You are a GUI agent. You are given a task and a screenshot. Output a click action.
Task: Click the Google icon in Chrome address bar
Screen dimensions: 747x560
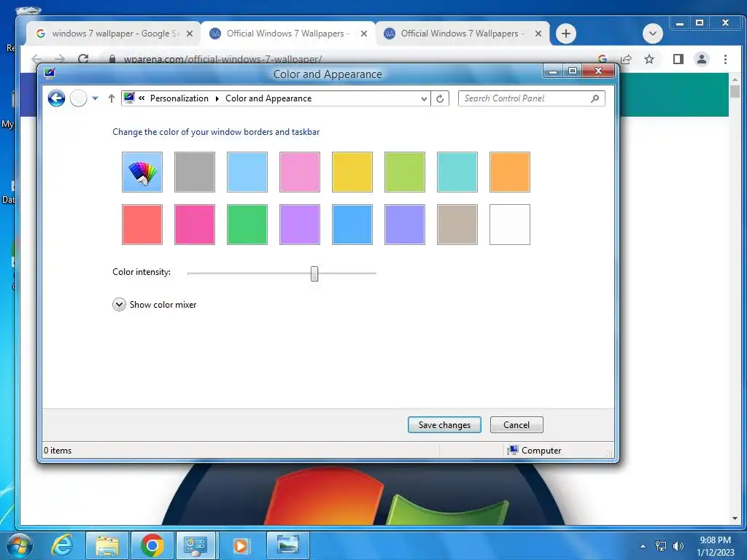[x=603, y=58]
